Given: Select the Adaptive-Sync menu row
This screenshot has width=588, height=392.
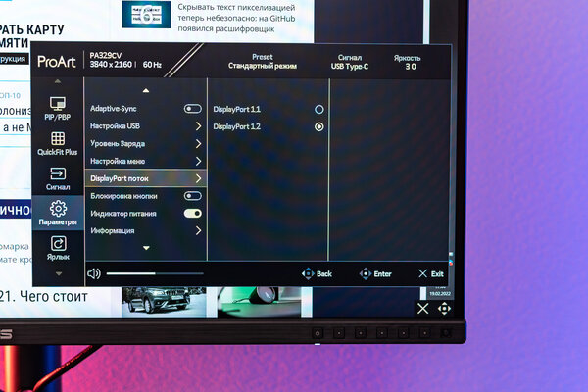Looking at the screenshot, I should tap(146, 109).
